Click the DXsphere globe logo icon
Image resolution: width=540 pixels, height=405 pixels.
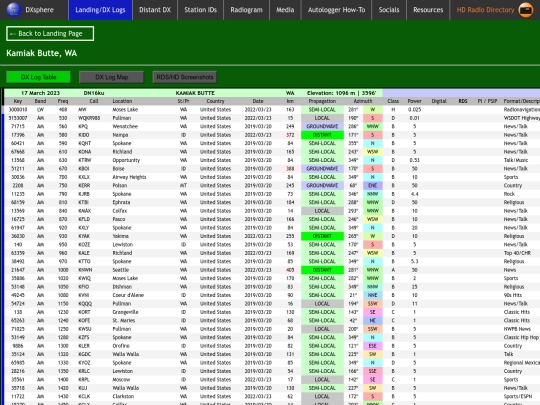click(x=14, y=10)
